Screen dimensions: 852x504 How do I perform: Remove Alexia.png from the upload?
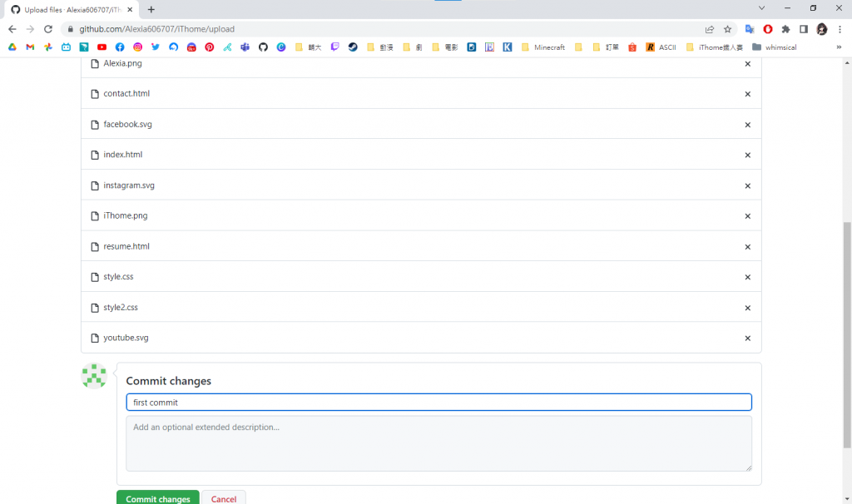click(x=748, y=64)
